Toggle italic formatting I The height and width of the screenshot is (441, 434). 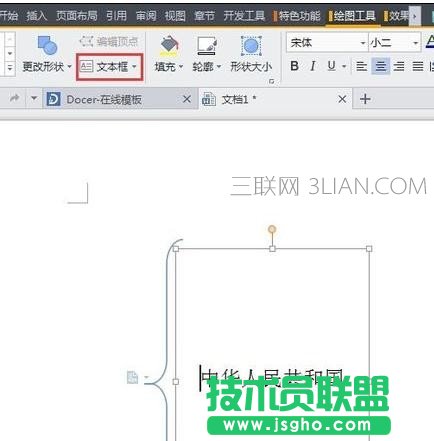click(313, 66)
